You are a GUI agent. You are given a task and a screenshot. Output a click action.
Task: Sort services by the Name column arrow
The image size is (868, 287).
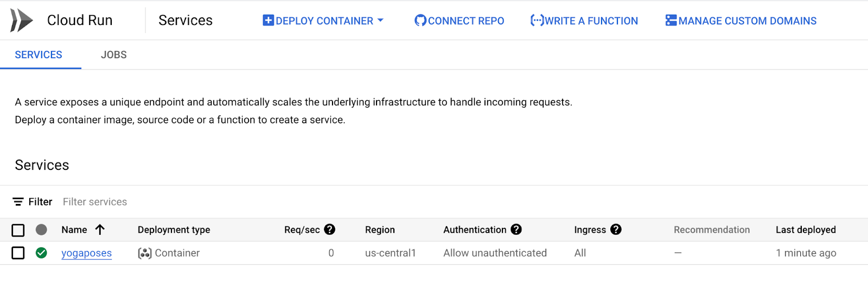click(100, 229)
